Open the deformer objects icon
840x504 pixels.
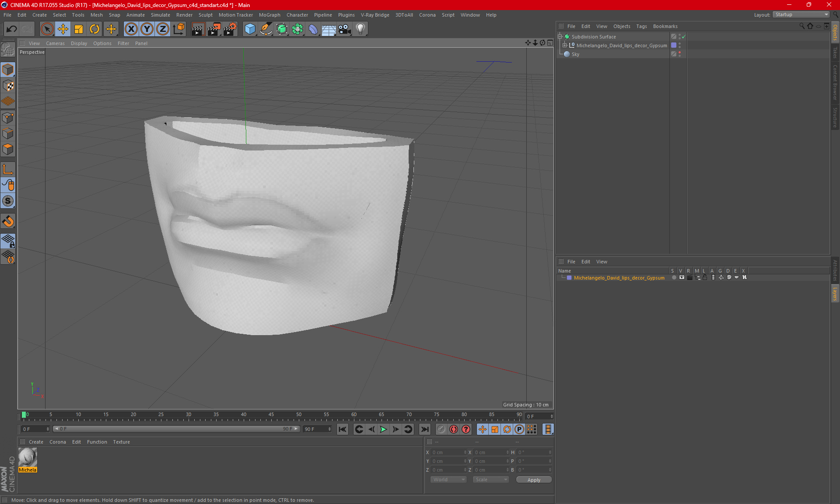coord(314,29)
